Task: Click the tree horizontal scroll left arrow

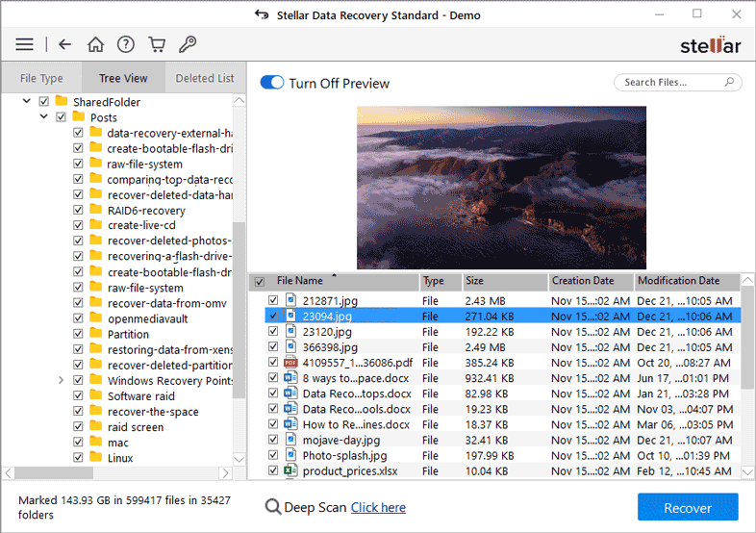Action: [9, 473]
